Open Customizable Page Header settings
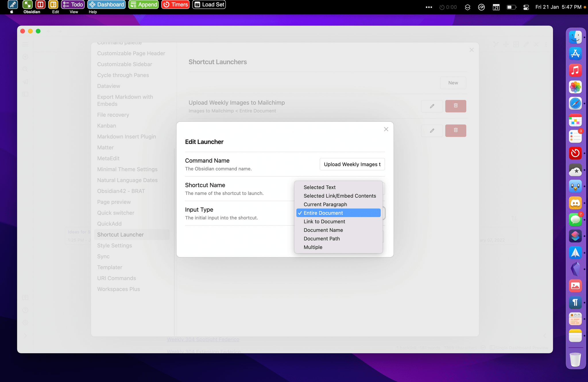 131,53
